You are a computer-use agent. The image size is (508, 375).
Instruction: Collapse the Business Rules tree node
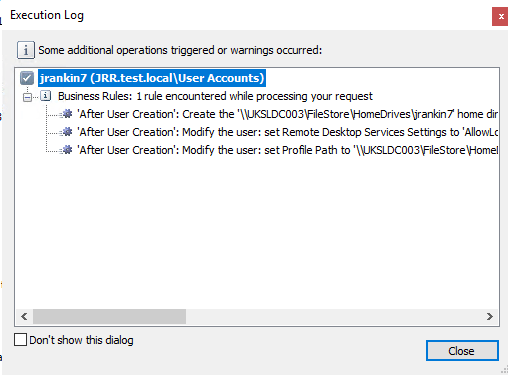click(27, 97)
